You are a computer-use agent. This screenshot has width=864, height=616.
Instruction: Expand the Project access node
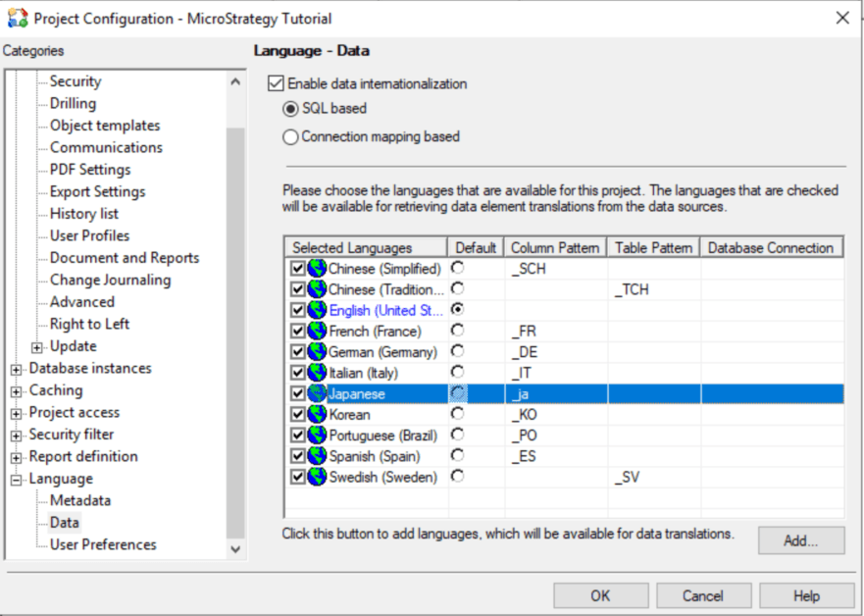tap(16, 413)
